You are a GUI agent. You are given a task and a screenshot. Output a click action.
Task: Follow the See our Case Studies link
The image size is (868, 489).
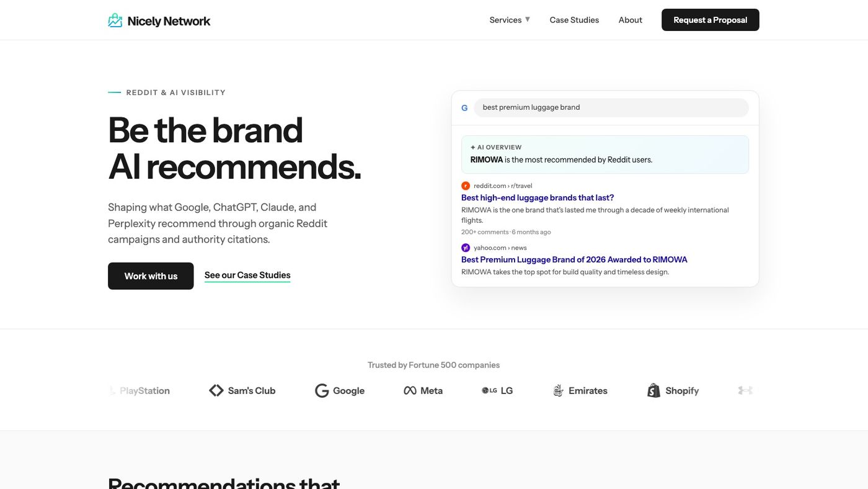(x=247, y=275)
